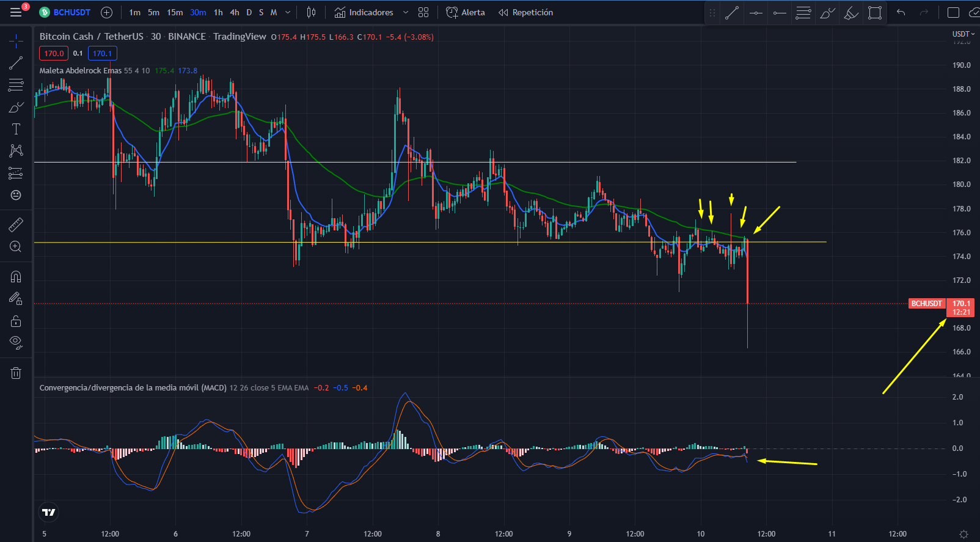Click the trash remove drawings icon
Image resolution: width=980 pixels, height=542 pixels.
point(16,373)
